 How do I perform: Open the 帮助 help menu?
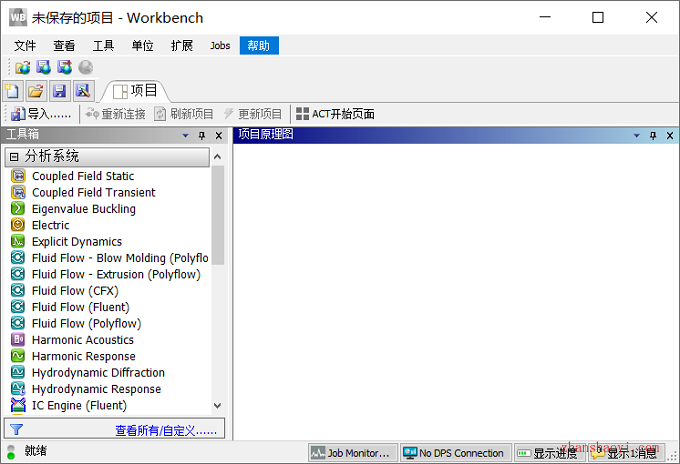(259, 46)
